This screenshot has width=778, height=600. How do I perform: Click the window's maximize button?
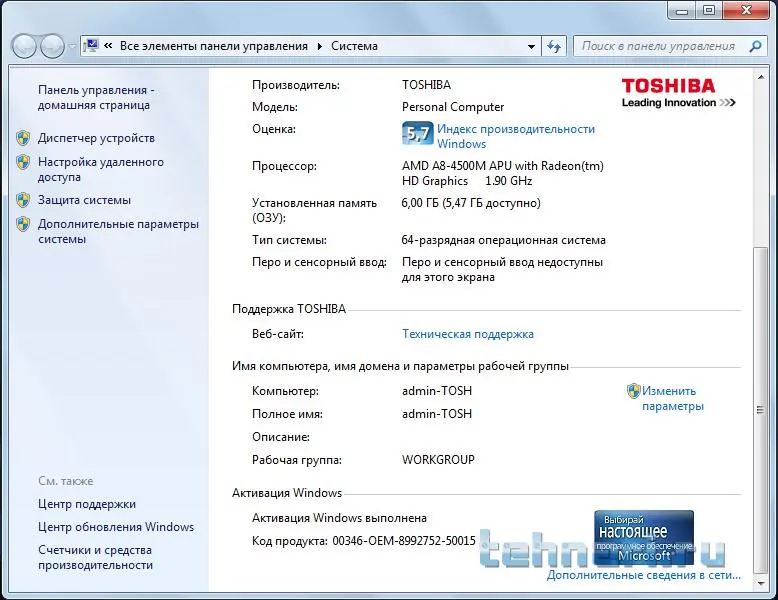pos(709,10)
